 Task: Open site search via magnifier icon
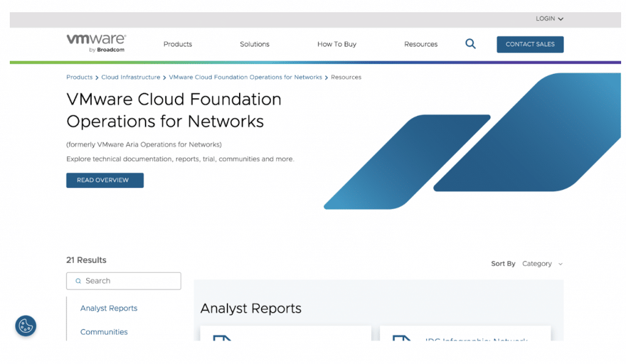tap(470, 44)
